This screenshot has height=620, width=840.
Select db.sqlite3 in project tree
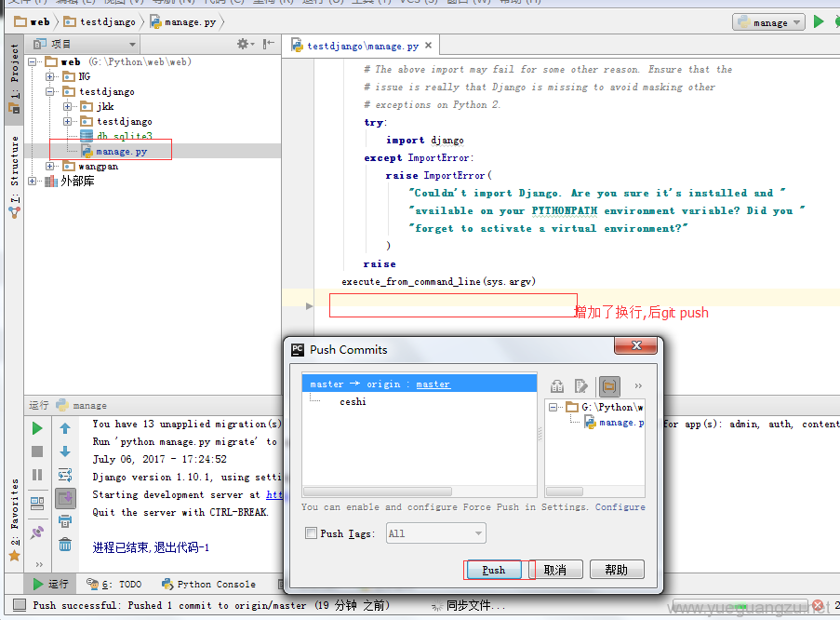point(125,136)
